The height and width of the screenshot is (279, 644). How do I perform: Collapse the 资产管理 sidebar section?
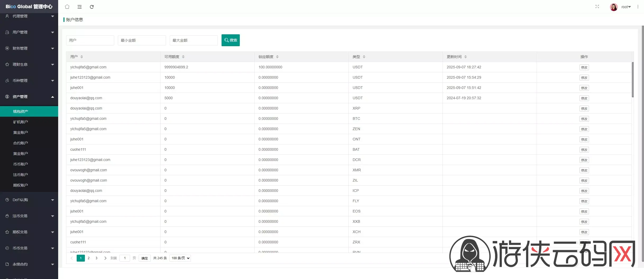point(29,97)
